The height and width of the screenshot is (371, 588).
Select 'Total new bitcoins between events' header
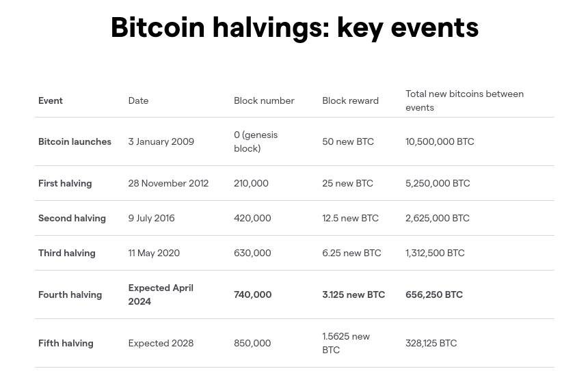pyautogui.click(x=464, y=101)
